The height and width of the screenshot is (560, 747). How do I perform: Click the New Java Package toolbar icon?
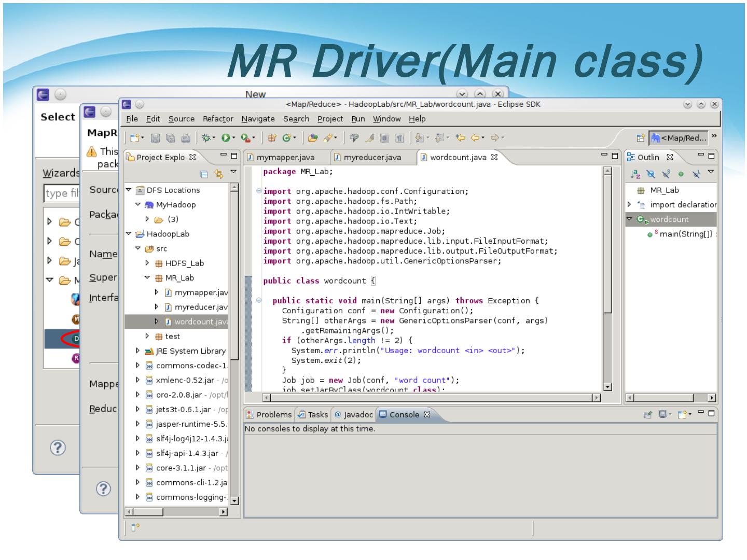tap(271, 138)
